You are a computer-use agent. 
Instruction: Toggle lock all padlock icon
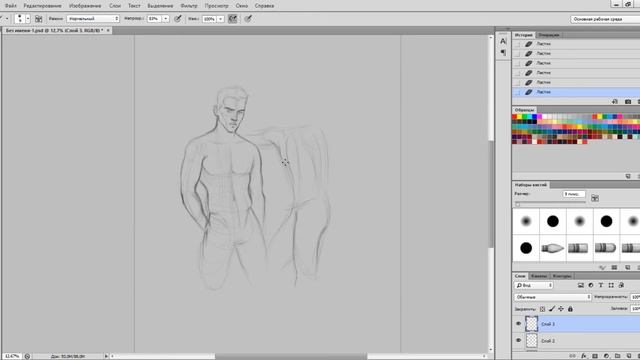[570, 309]
